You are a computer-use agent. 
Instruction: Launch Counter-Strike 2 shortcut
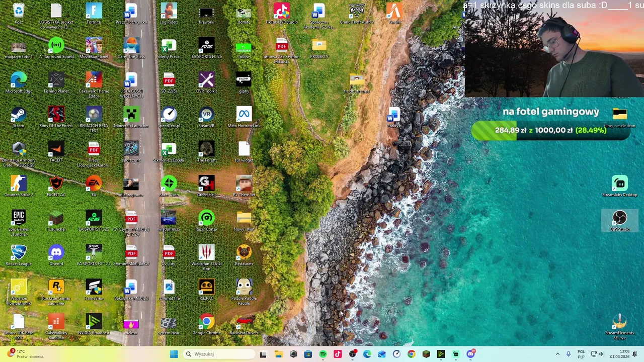(x=19, y=187)
